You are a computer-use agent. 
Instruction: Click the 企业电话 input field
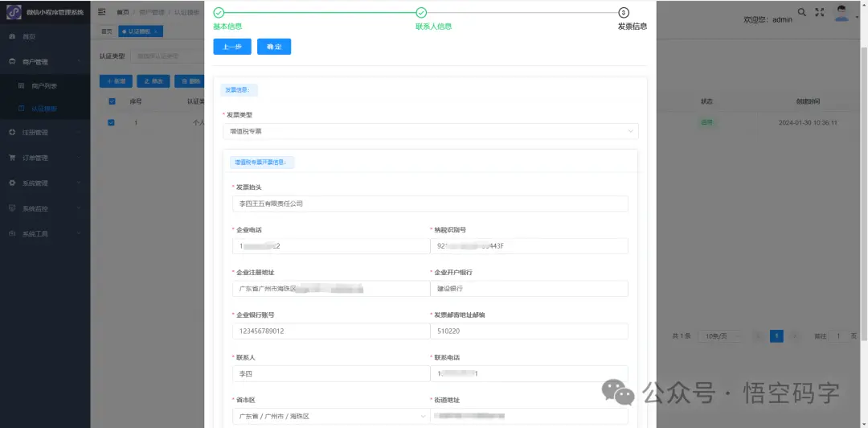click(x=331, y=246)
